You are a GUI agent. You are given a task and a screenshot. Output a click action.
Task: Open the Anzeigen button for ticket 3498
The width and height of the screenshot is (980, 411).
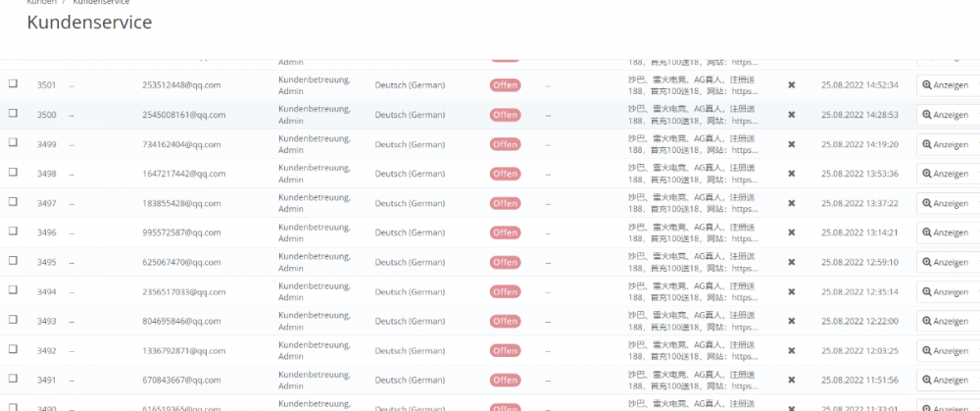click(946, 174)
